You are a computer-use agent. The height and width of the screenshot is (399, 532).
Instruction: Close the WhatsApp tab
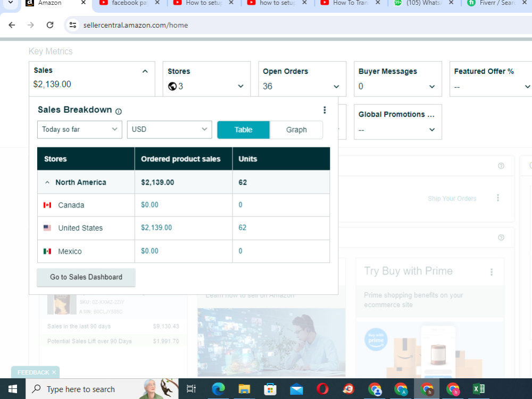[x=451, y=3]
